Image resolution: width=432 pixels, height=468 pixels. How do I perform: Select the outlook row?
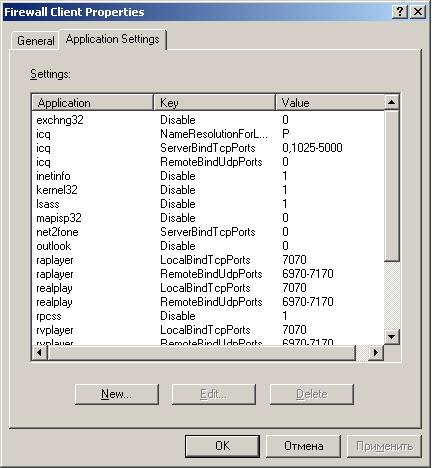point(208,246)
